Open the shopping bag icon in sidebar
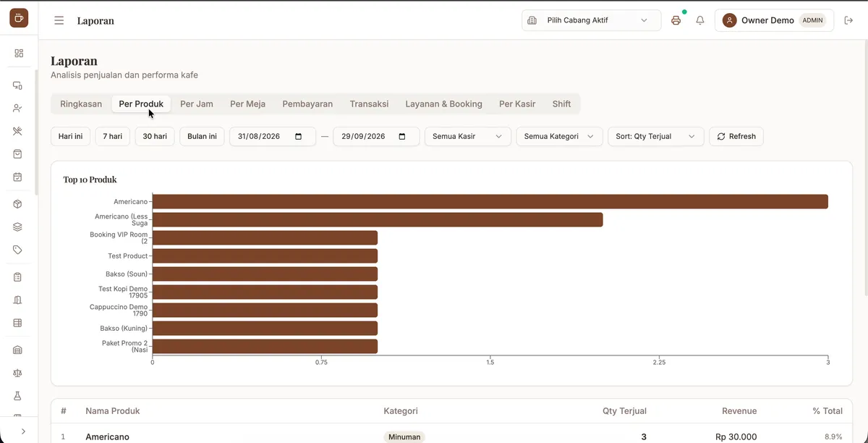 (x=18, y=154)
